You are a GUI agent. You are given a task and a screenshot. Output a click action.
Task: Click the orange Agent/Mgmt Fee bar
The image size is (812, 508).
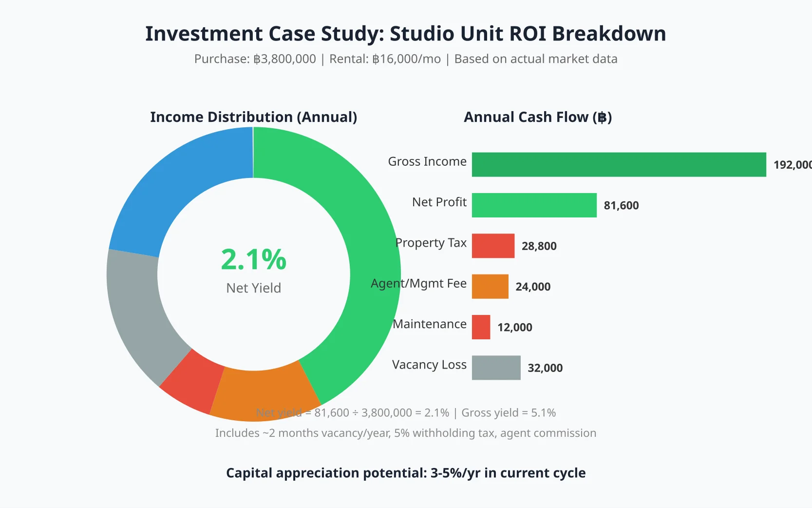pos(490,287)
